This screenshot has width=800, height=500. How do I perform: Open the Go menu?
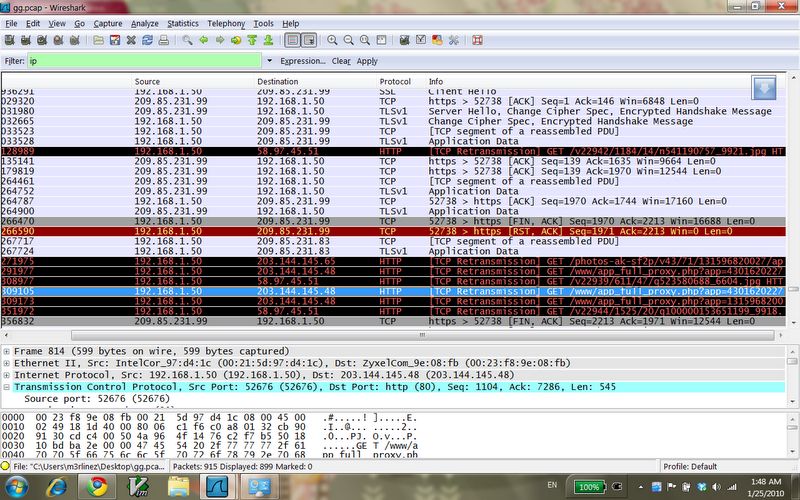pyautogui.click(x=79, y=23)
